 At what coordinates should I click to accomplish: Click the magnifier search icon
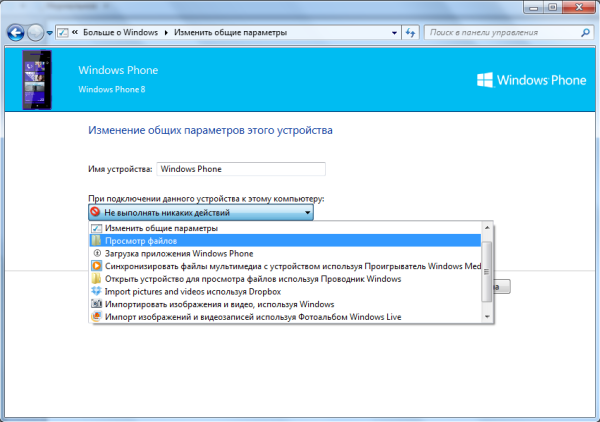click(x=585, y=33)
